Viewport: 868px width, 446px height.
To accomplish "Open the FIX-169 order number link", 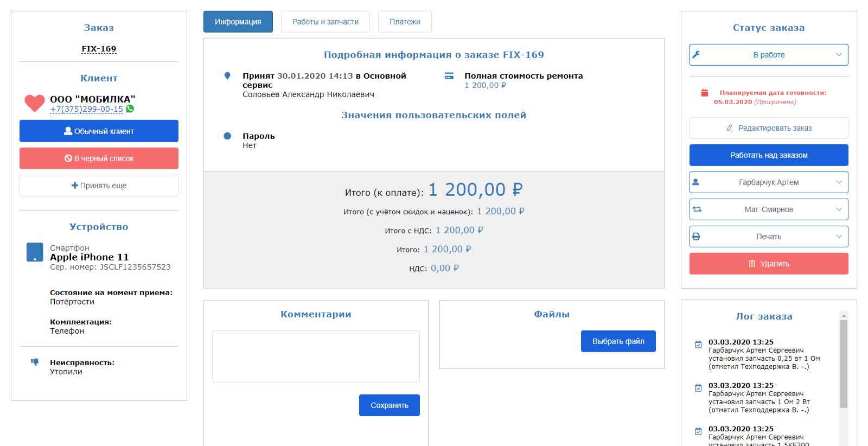I will pyautogui.click(x=99, y=49).
